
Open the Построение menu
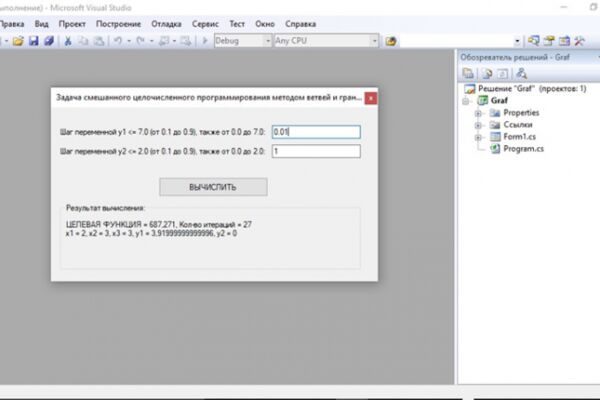click(x=118, y=24)
